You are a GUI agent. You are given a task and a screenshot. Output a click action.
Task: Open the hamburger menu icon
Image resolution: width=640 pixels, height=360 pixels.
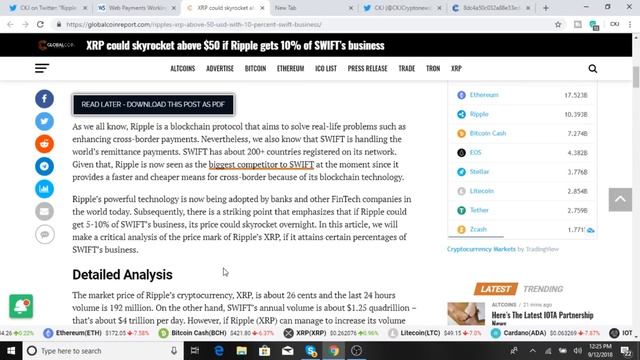42,68
